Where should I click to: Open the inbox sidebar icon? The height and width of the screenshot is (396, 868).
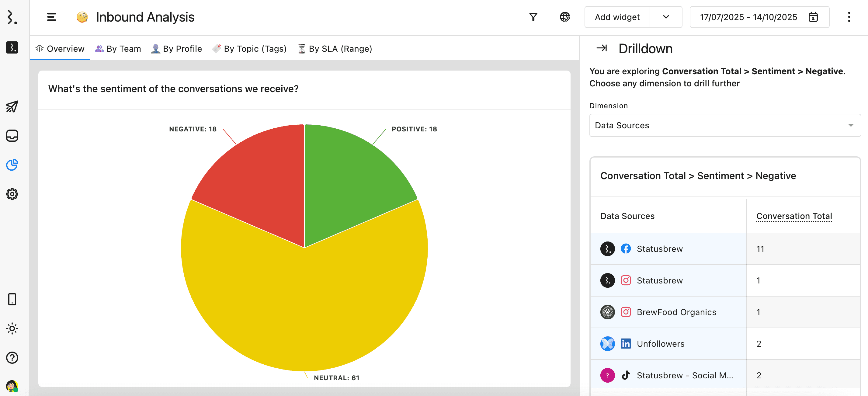click(x=12, y=135)
